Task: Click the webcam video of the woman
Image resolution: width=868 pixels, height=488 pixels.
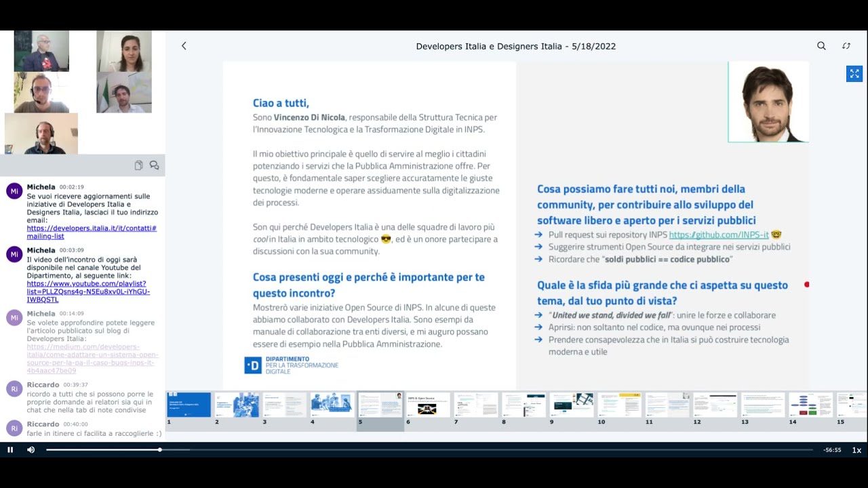Action: pos(123,51)
